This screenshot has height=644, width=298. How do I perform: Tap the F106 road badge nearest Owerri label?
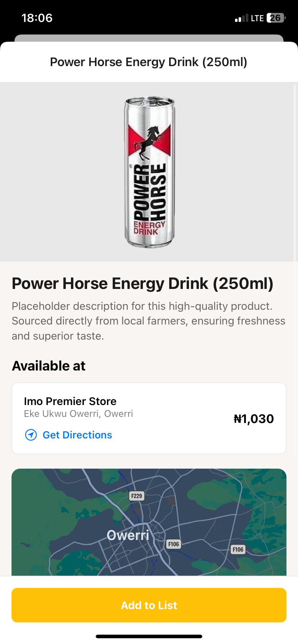pos(173,544)
